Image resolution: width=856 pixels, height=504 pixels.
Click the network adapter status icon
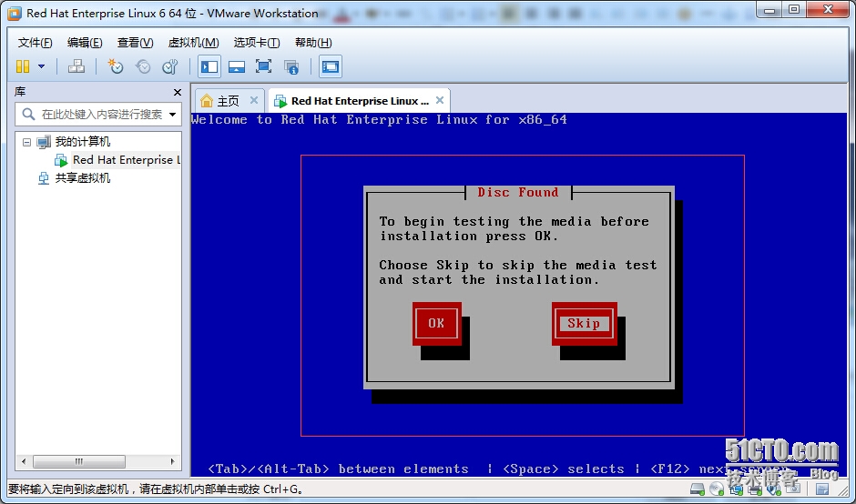736,489
